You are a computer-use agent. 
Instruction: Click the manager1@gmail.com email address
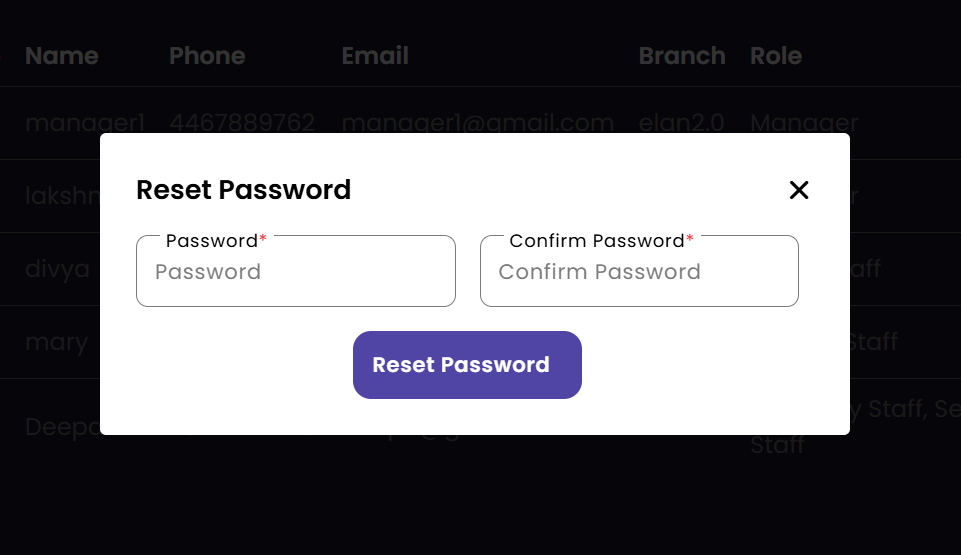(477, 123)
